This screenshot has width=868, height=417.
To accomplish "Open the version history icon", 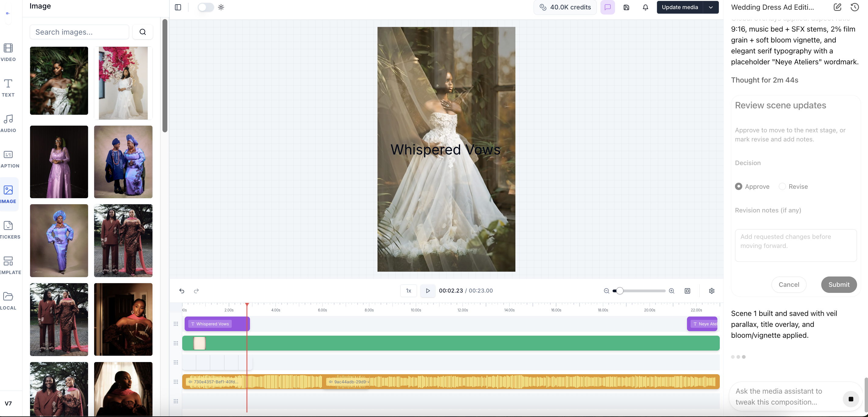I will (855, 7).
